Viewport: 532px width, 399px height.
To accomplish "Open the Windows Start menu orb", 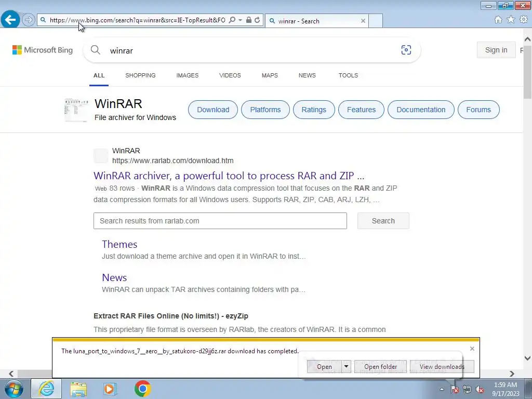I will 14,389.
